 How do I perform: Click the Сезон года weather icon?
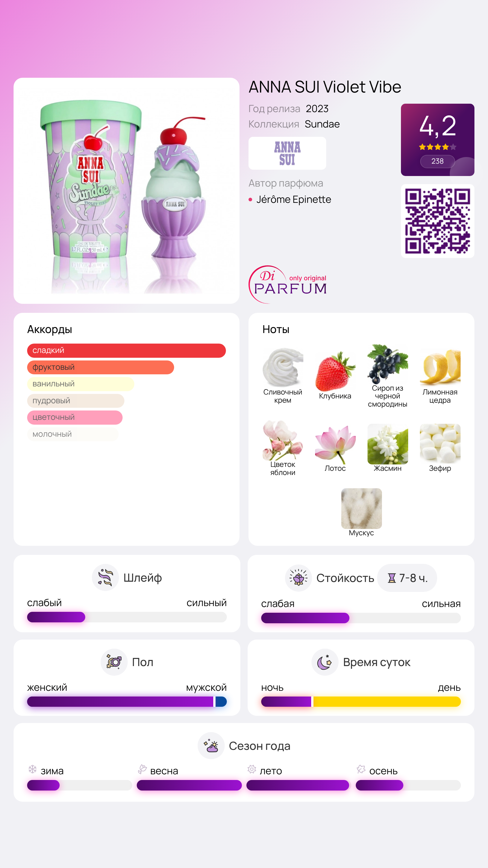pos(211,746)
